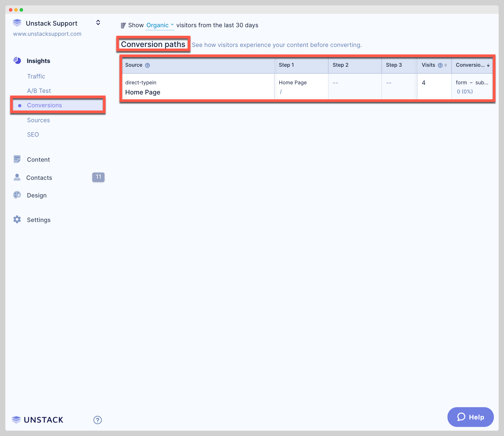Click the filter list icon before Show
Screen dimensions: 504x436
[123, 26]
